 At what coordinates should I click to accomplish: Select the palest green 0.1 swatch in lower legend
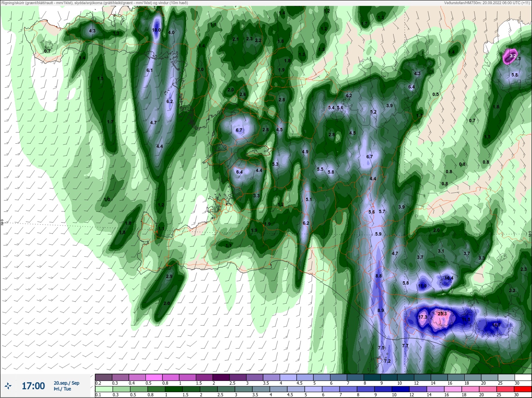103,389
